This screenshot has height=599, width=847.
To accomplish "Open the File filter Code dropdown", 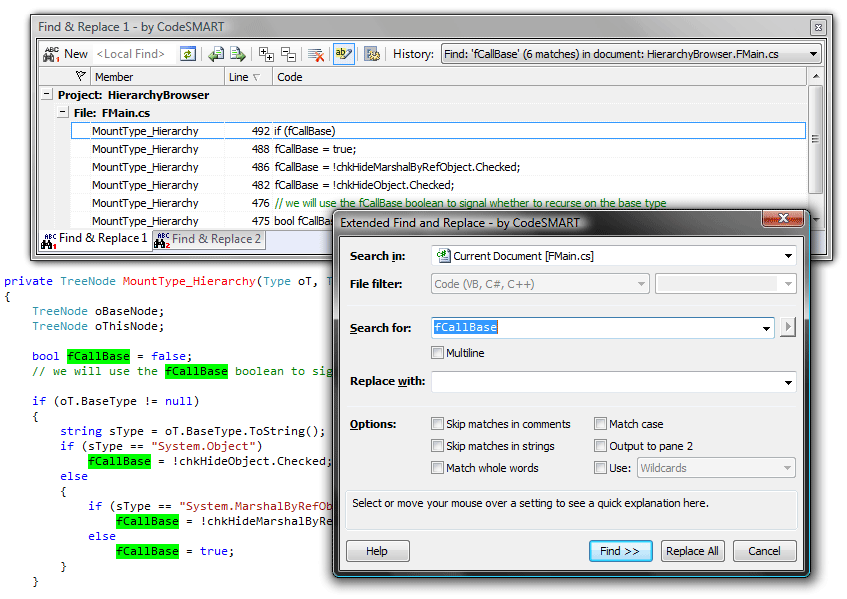I will pos(641,284).
